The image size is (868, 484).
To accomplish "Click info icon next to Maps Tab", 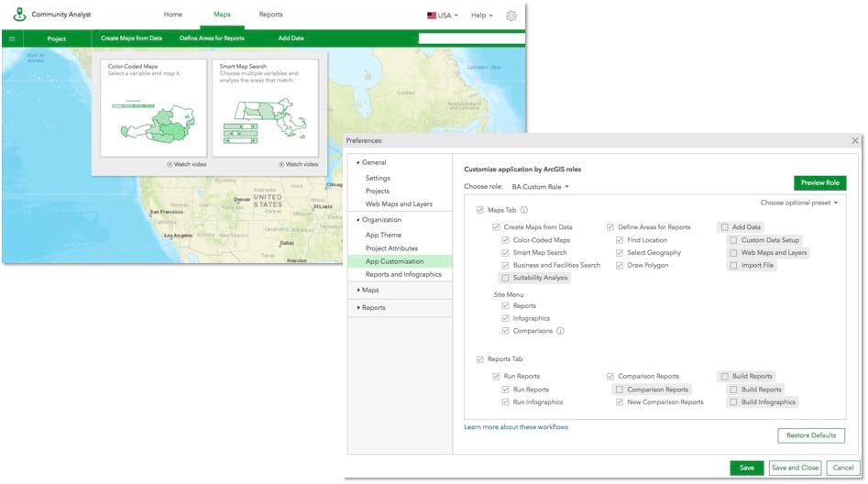I will [524, 211].
